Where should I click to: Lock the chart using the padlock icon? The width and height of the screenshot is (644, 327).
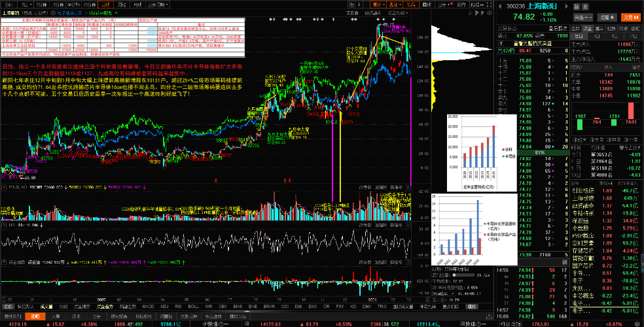click(x=351, y=5)
